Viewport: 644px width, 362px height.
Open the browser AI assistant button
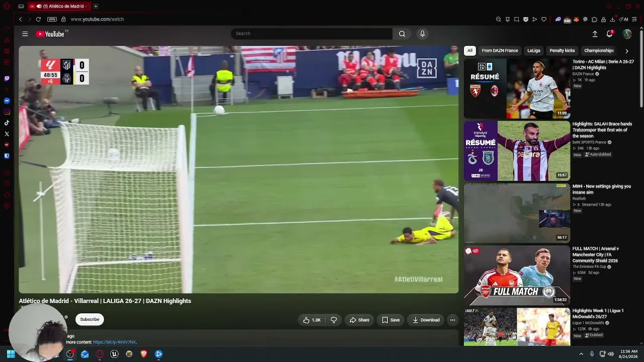[624, 19]
